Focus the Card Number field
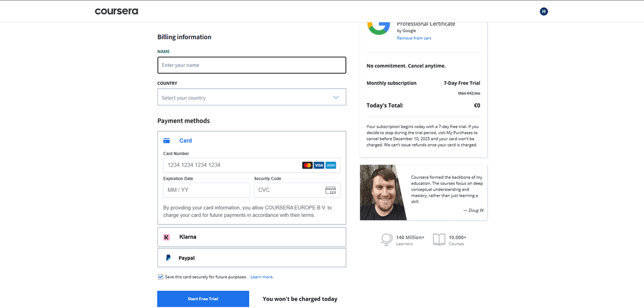This screenshot has width=644, height=308. pos(252,165)
